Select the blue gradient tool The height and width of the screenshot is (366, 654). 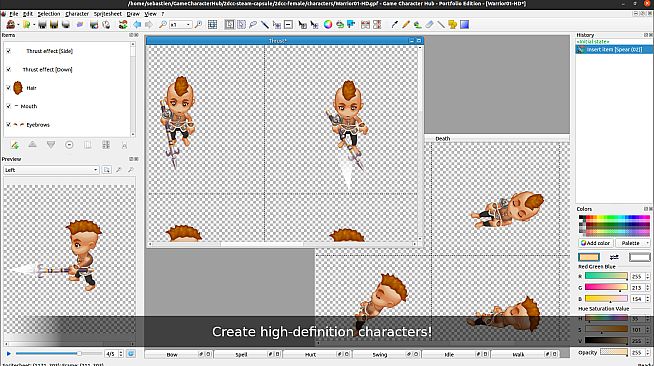click(x=464, y=25)
